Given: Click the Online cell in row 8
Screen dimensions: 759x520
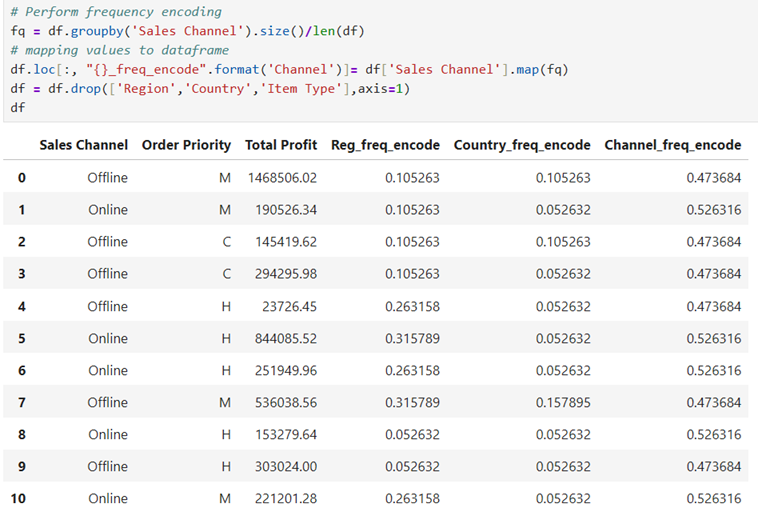Looking at the screenshot, I should coord(108,434).
